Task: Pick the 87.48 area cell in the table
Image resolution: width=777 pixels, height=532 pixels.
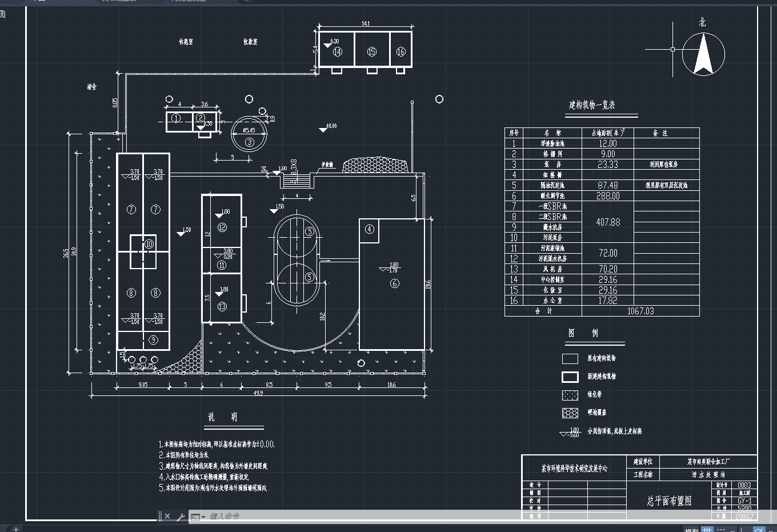Action: point(608,185)
